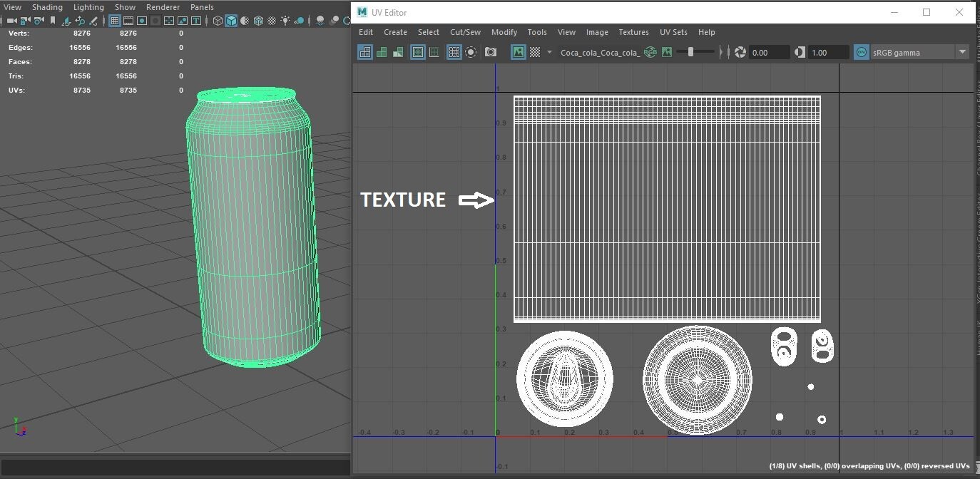Open the sRGB gamma dropdown in UV Editor
Screen dimensions: 980x479
[x=963, y=51]
